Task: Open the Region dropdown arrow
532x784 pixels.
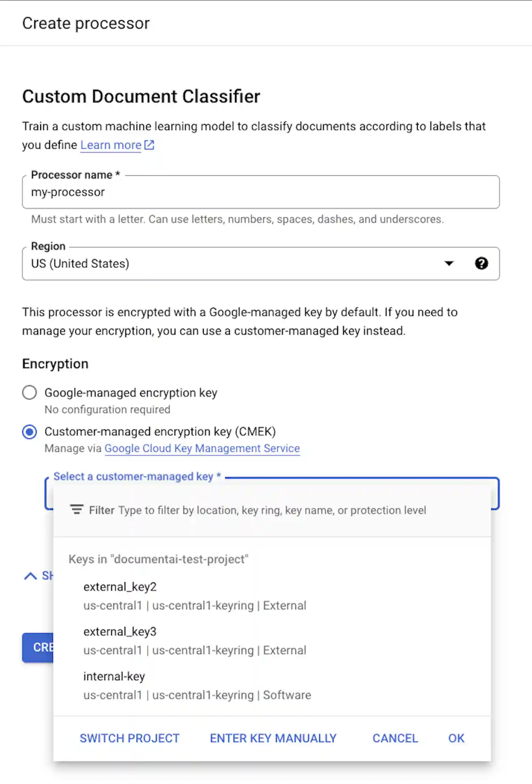Action: pos(449,264)
